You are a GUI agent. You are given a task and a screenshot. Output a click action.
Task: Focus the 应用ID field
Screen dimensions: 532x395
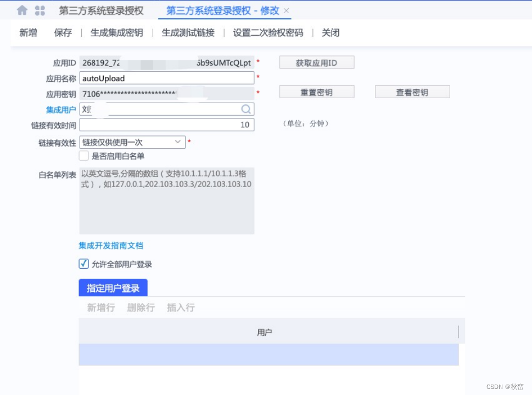coord(166,63)
